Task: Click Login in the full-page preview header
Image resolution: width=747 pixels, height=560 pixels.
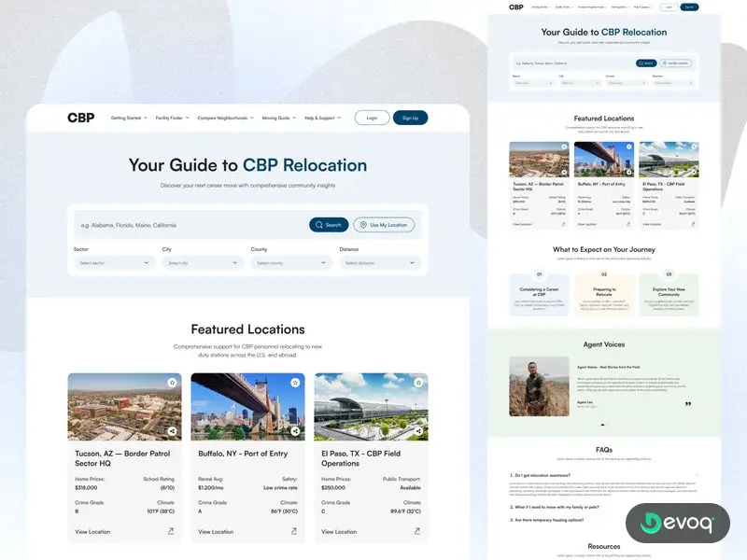Action: tap(669, 7)
